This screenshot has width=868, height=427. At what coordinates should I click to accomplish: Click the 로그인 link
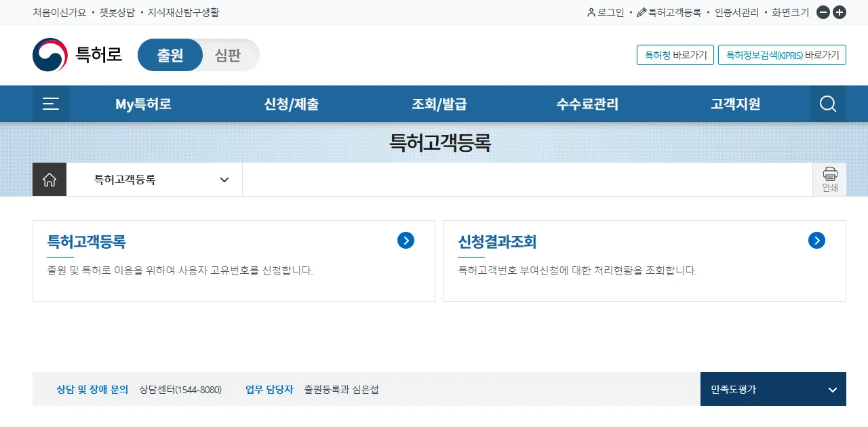pyautogui.click(x=606, y=12)
